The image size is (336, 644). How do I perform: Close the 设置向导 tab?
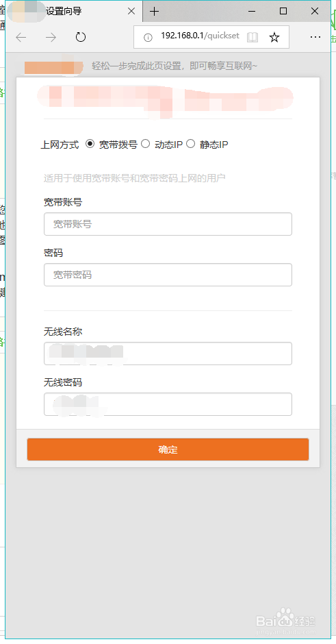pyautogui.click(x=131, y=12)
